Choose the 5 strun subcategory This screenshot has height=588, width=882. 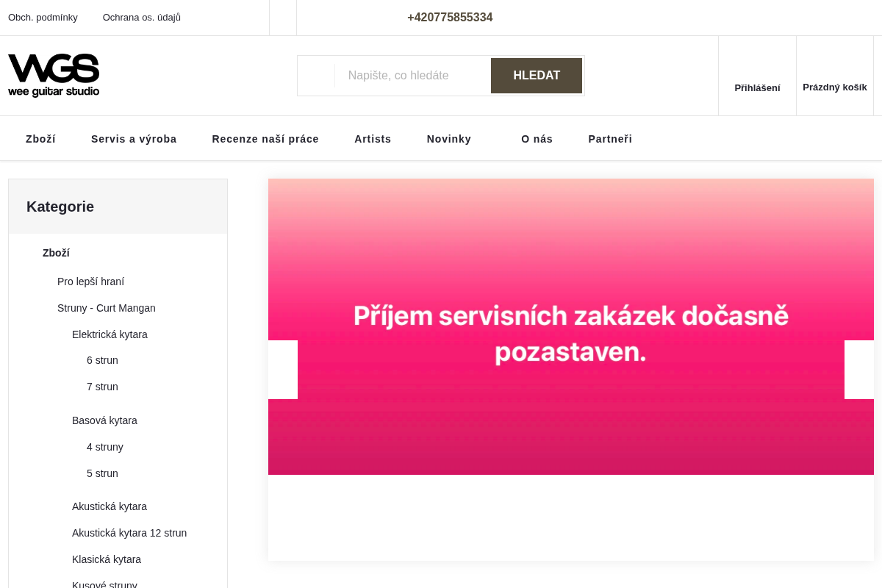click(102, 473)
